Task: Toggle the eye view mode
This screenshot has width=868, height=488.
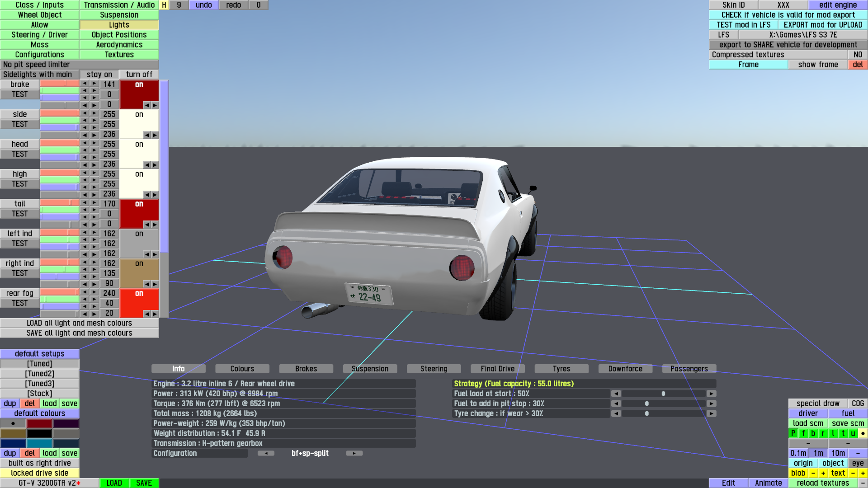Action: pyautogui.click(x=858, y=463)
